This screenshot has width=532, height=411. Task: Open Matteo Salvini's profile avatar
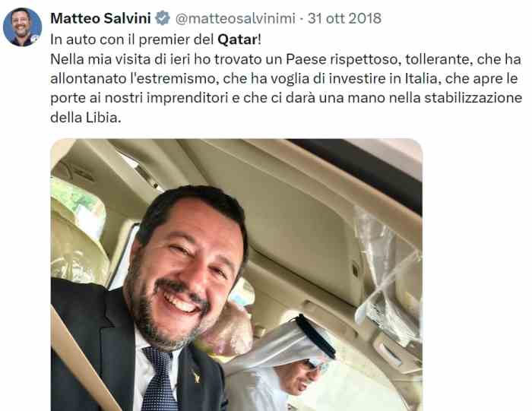(x=22, y=27)
